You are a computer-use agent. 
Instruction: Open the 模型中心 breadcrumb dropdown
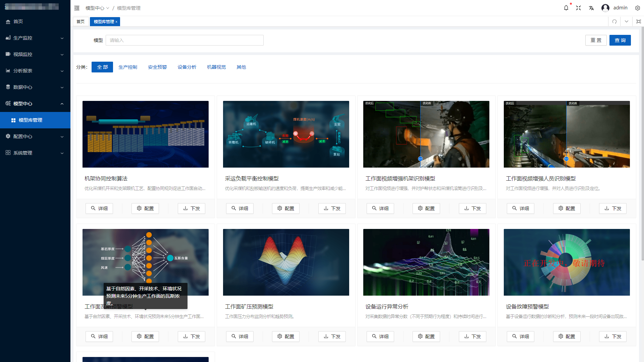tap(97, 8)
